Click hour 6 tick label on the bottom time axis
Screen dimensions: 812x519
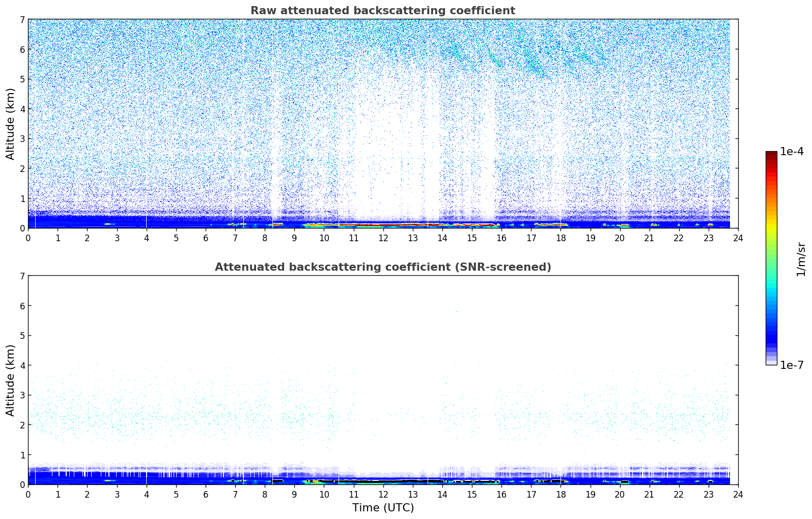206,495
